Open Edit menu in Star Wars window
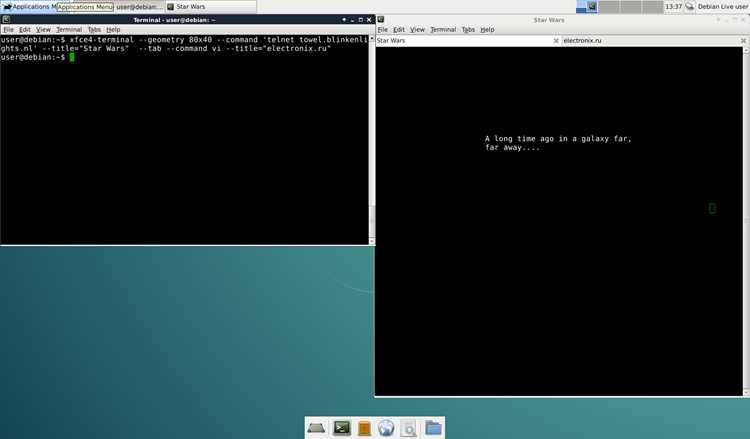Screen dimensions: 750x439 pyautogui.click(x=399, y=30)
